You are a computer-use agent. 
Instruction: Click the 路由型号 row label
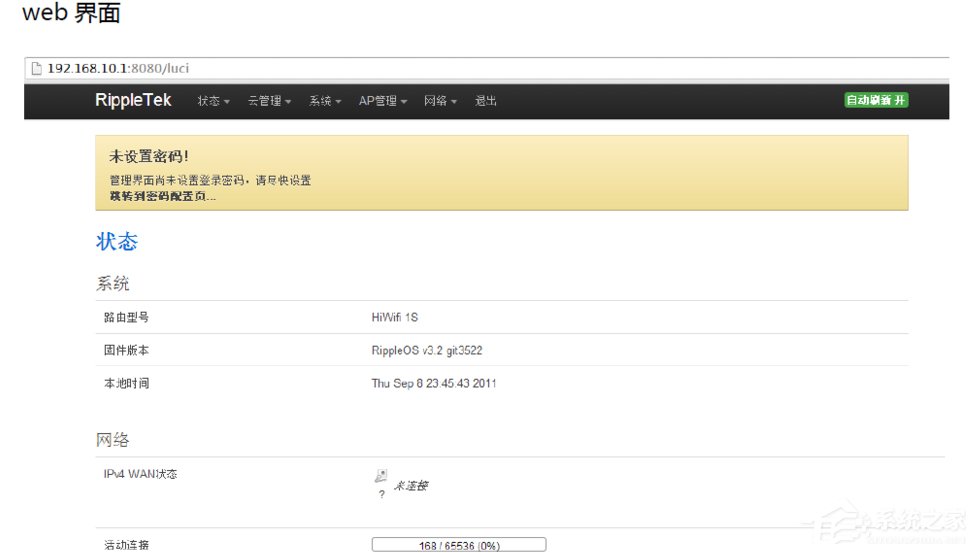click(x=126, y=317)
